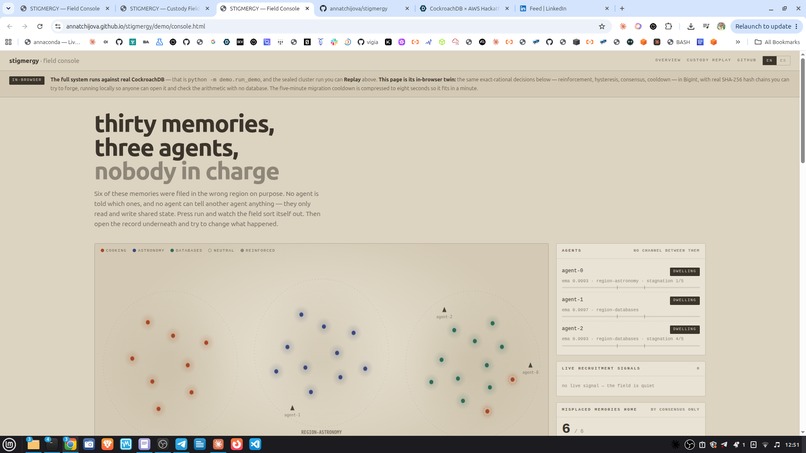Image resolution: width=806 pixels, height=453 pixels.
Task: Click the stigmergy logo text
Action: click(24, 61)
